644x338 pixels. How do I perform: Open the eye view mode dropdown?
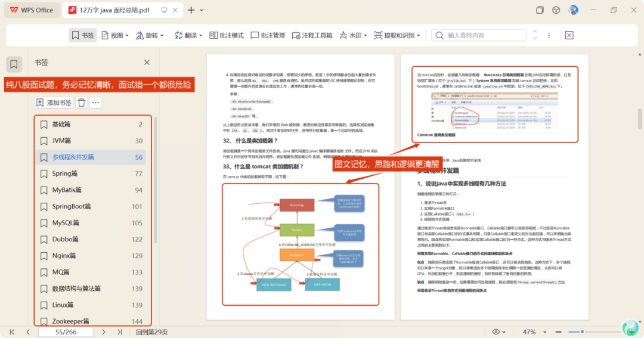[499, 332]
